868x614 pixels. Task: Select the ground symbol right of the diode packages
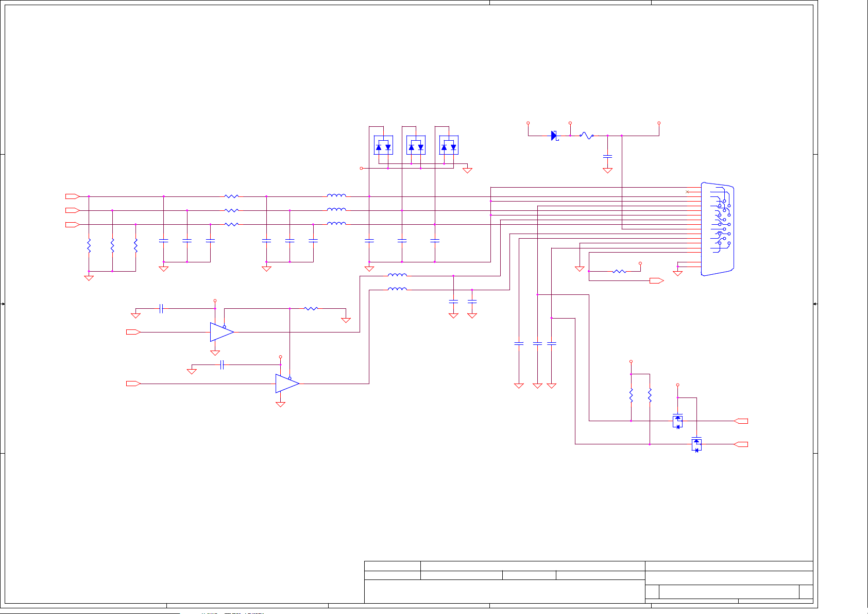pyautogui.click(x=467, y=170)
